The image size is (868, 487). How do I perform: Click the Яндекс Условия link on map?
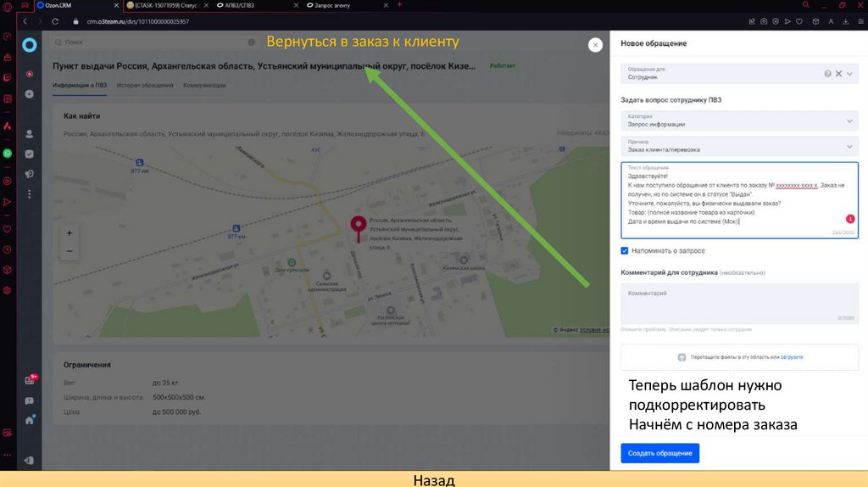[x=594, y=330]
